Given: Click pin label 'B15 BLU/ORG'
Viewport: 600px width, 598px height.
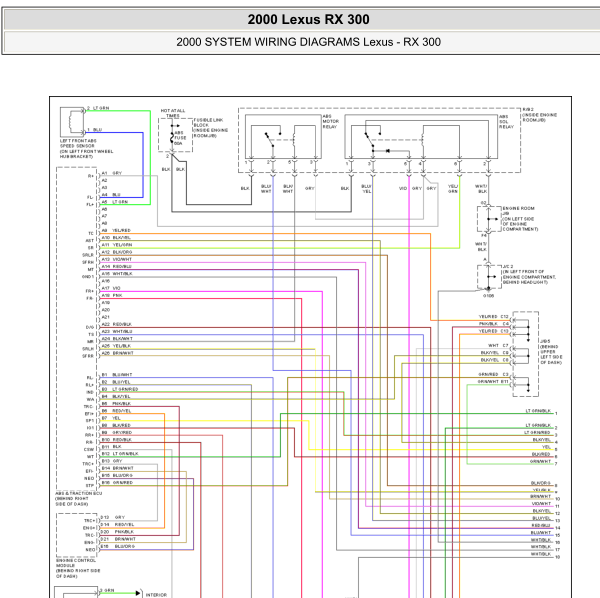Looking at the screenshot, I should click(117, 476).
